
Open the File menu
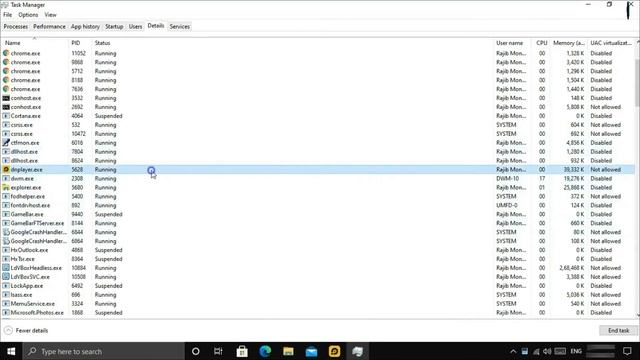point(7,15)
